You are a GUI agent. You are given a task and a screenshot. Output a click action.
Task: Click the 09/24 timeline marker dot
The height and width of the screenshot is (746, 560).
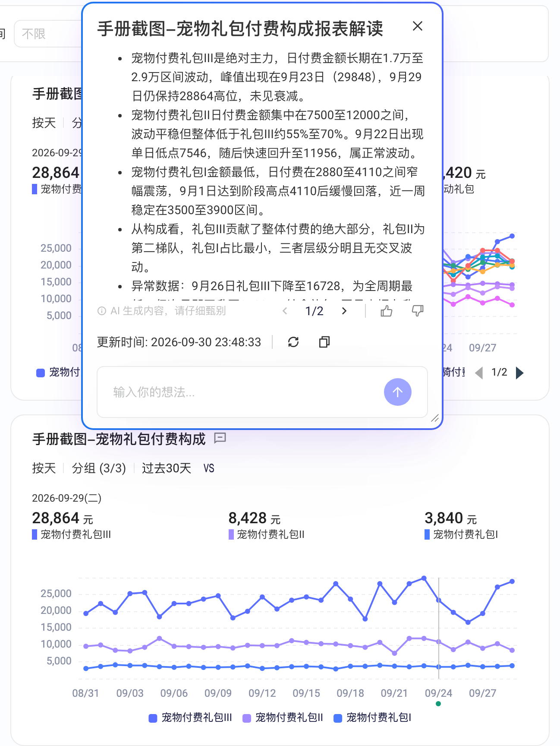tap(438, 704)
